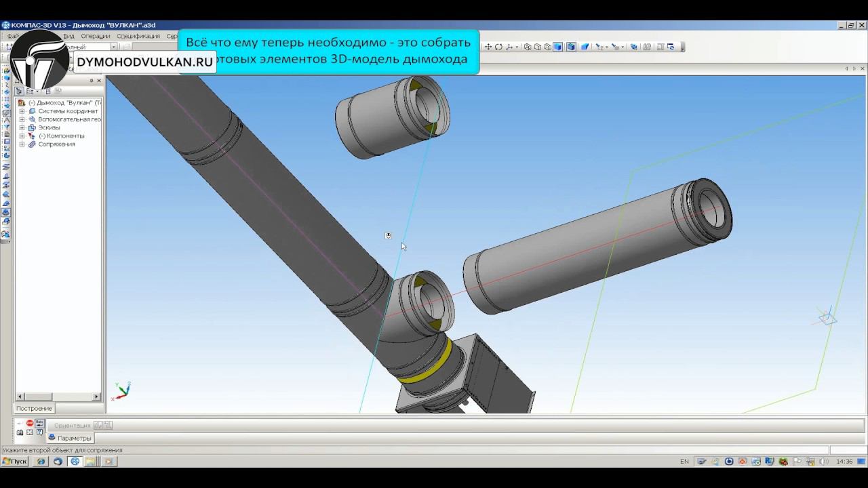868x488 pixels.
Task: Open Internet Explorer from taskbar
Action: tap(41, 461)
